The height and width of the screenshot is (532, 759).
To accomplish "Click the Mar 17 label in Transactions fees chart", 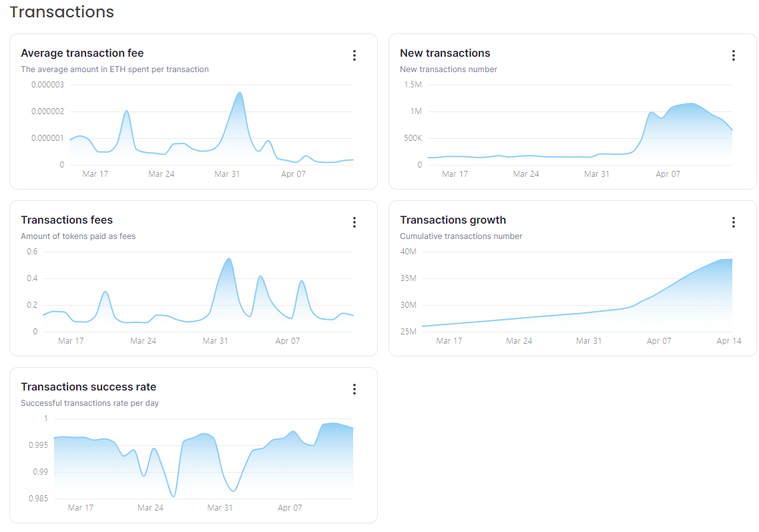I will [x=71, y=341].
